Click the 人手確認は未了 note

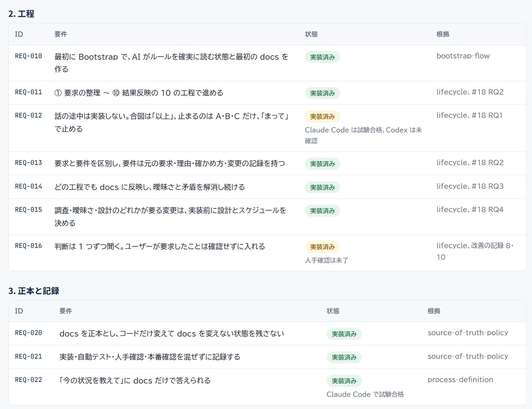326,260
